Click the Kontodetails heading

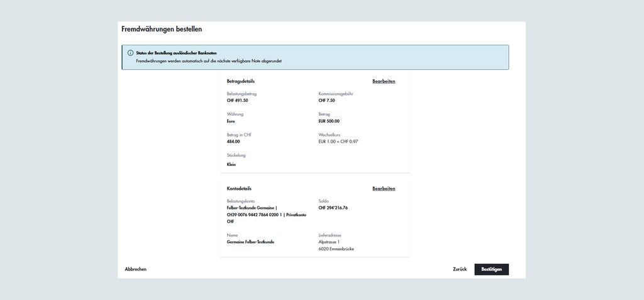pos(239,189)
